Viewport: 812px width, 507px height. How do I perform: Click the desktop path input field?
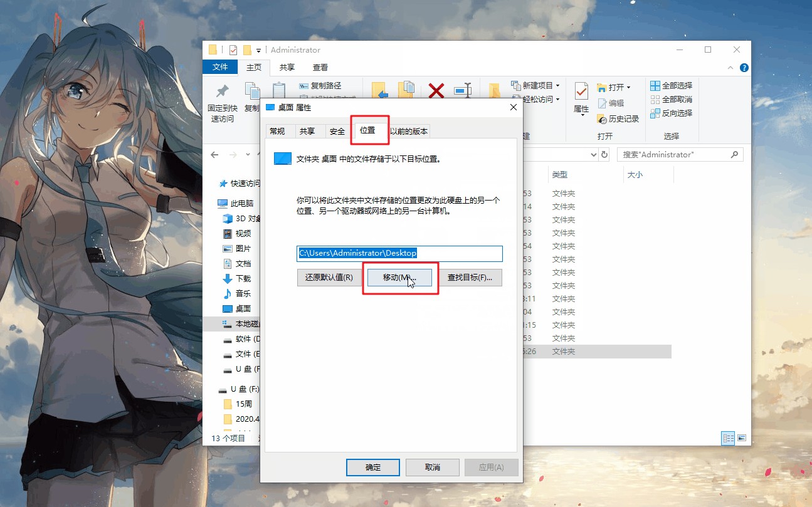point(399,253)
